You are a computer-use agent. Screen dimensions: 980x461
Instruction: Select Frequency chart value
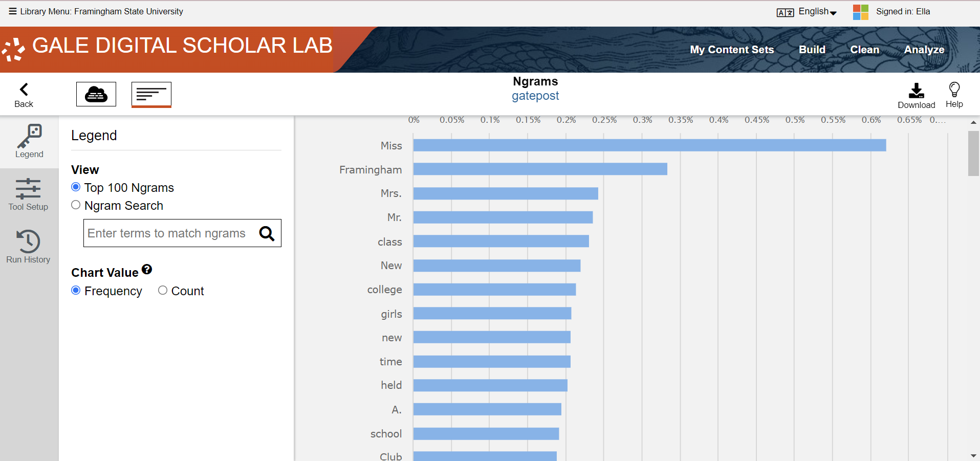76,290
